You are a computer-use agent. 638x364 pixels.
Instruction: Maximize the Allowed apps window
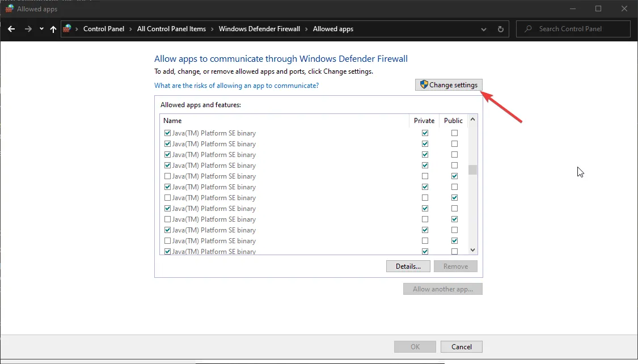pyautogui.click(x=598, y=9)
